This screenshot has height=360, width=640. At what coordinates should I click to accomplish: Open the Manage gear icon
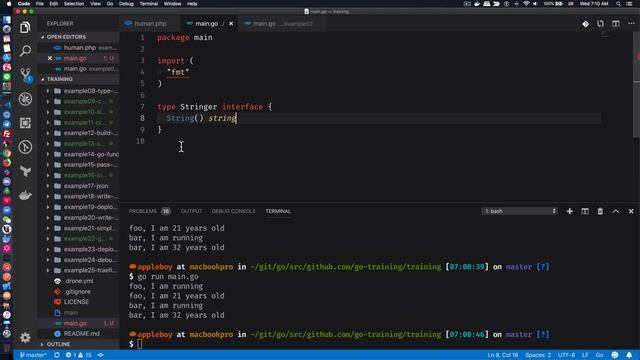pos(25,337)
